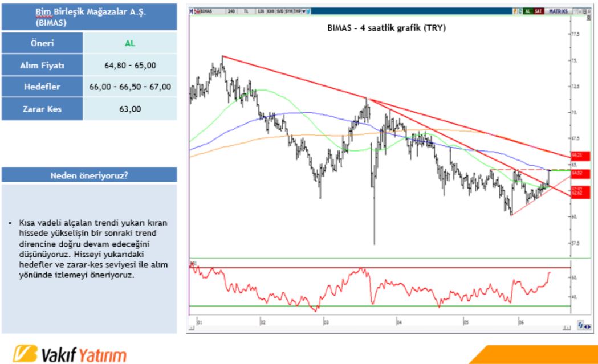
Task: Click the RSI indicator label
Action: click(193, 264)
